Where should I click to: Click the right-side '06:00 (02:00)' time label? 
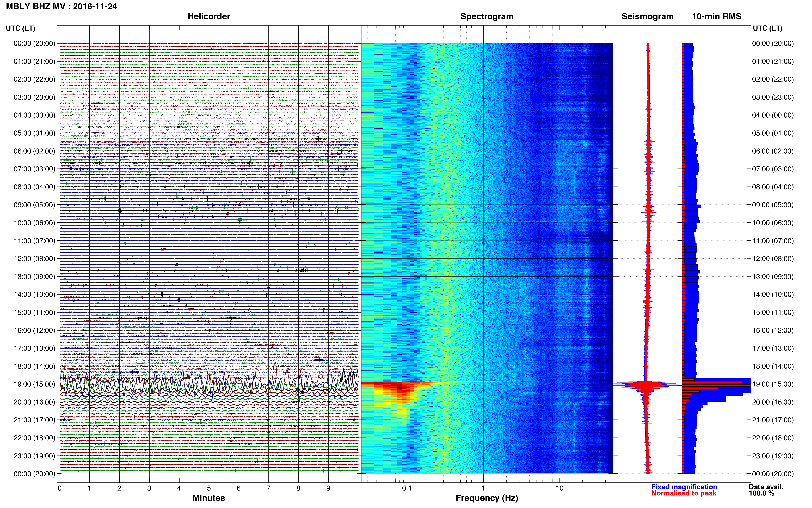tap(773, 151)
